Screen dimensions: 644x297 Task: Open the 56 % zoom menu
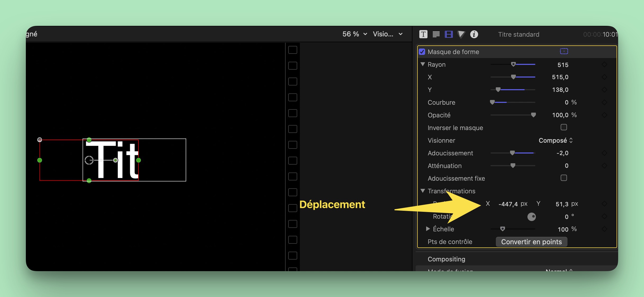coord(354,34)
